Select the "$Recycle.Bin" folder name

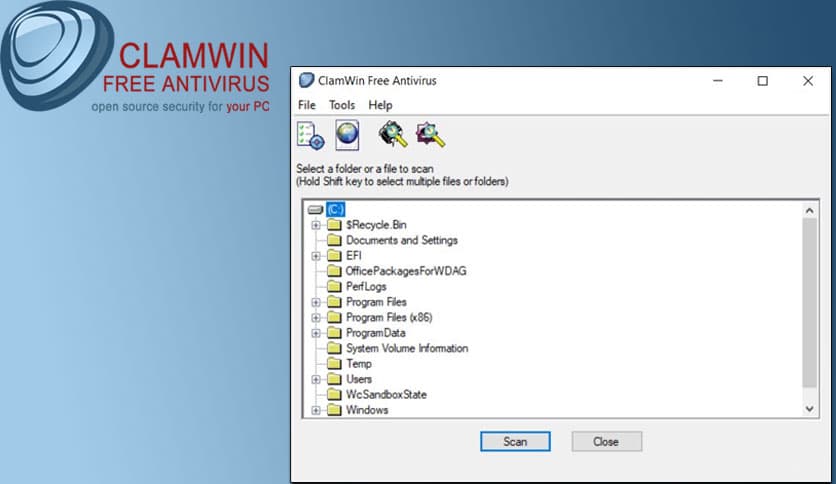coord(376,224)
